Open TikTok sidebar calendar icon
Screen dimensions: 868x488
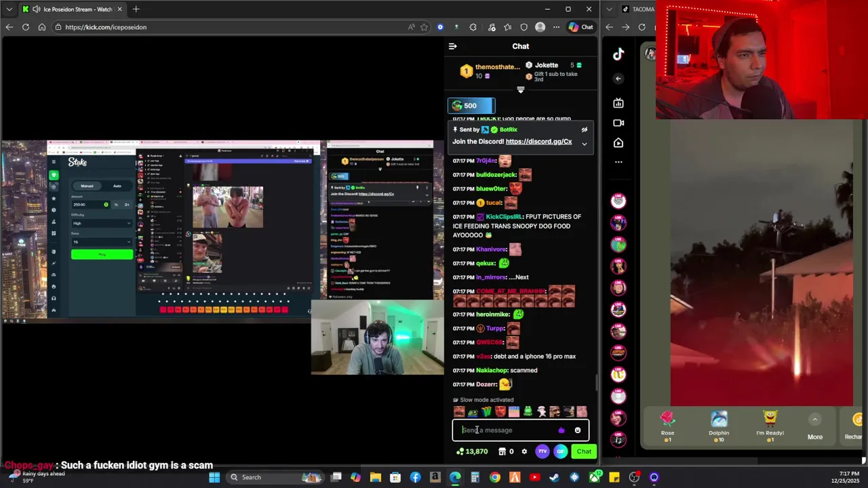click(x=618, y=103)
